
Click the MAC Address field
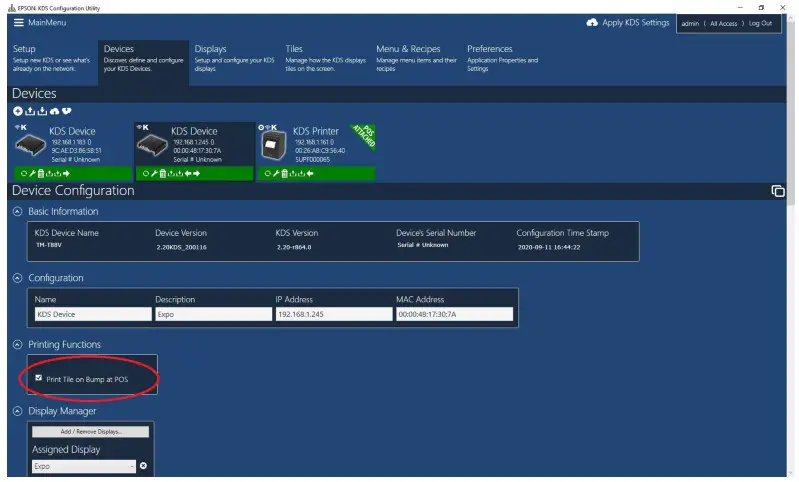(x=455, y=314)
